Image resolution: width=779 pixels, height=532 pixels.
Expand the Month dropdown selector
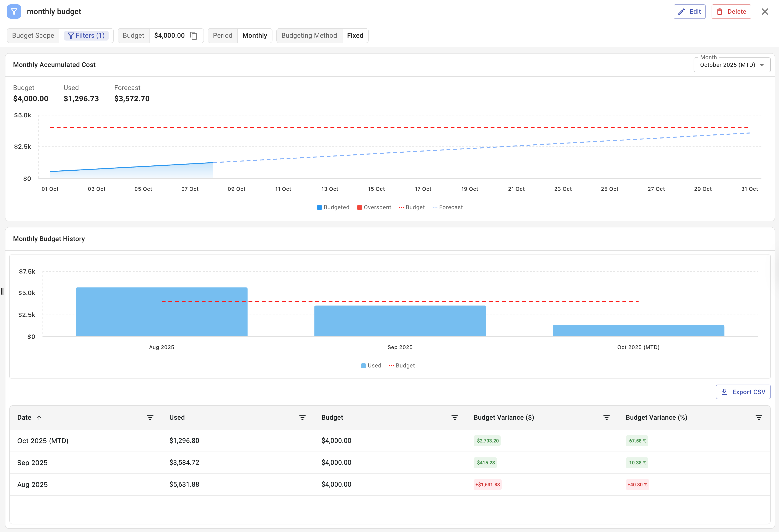732,65
